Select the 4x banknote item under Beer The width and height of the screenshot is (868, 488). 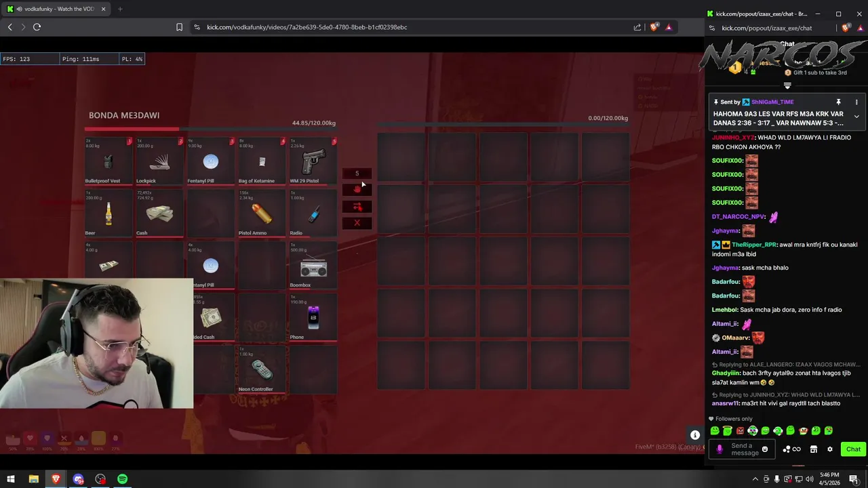[x=108, y=260]
